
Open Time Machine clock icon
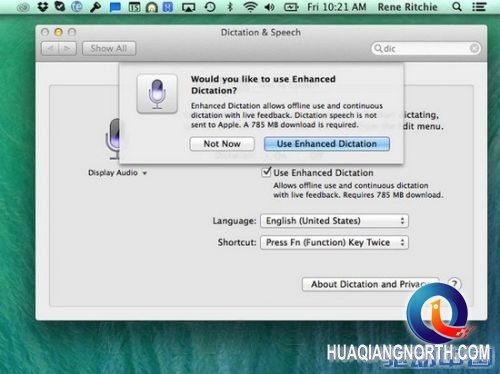click(x=210, y=7)
